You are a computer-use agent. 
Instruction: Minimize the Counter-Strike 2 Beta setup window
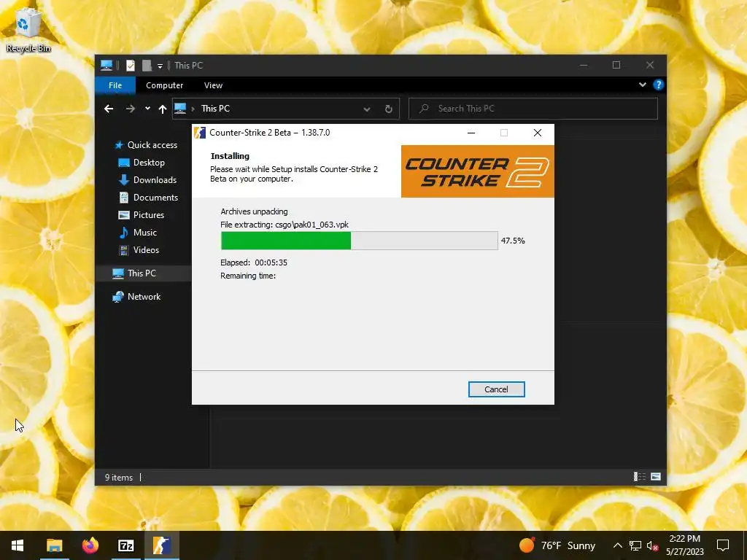(x=471, y=133)
